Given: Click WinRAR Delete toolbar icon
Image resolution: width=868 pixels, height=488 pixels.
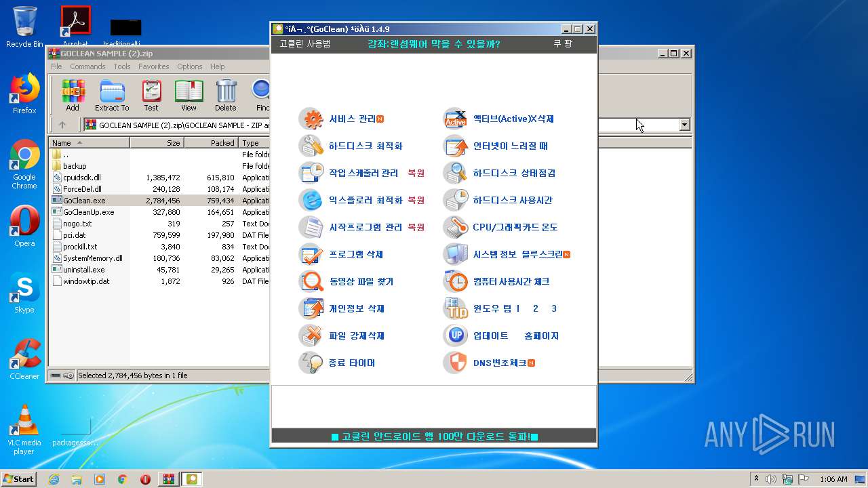Looking at the screenshot, I should (x=226, y=95).
